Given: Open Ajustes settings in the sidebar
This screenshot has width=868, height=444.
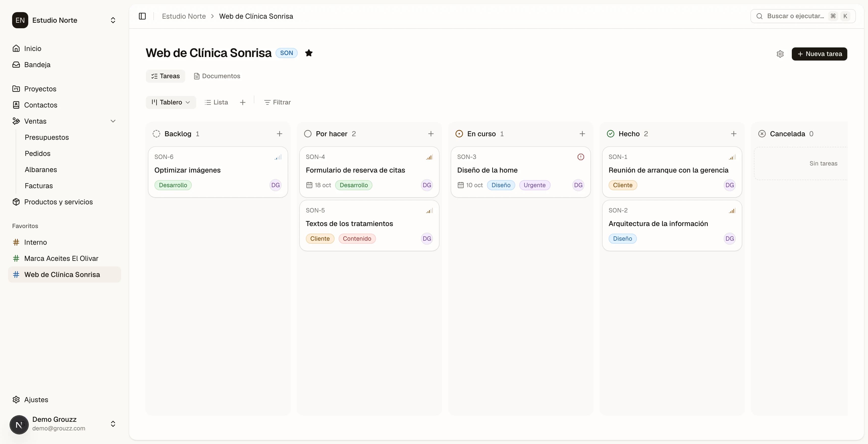Looking at the screenshot, I should click(x=64, y=400).
